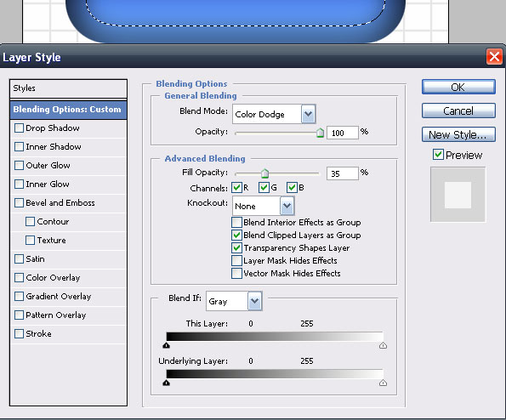Uncheck the Preview checkbox
Screen dimensions: 506x420
click(438, 155)
